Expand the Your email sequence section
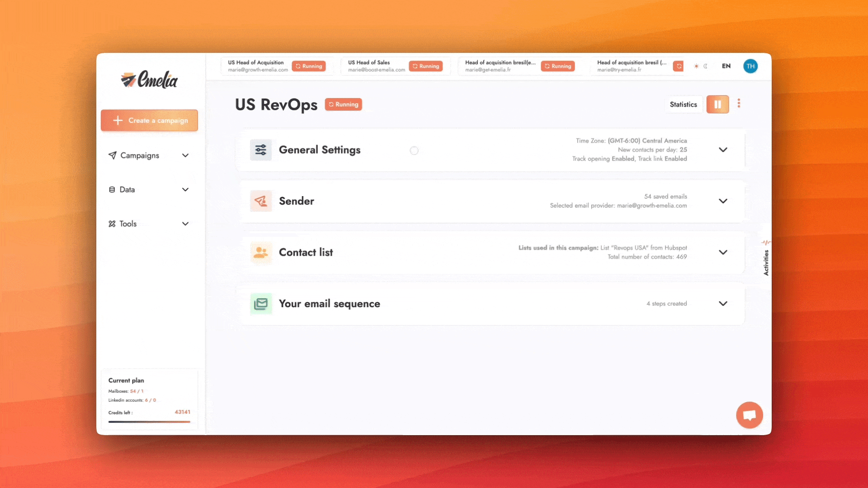 [723, 303]
